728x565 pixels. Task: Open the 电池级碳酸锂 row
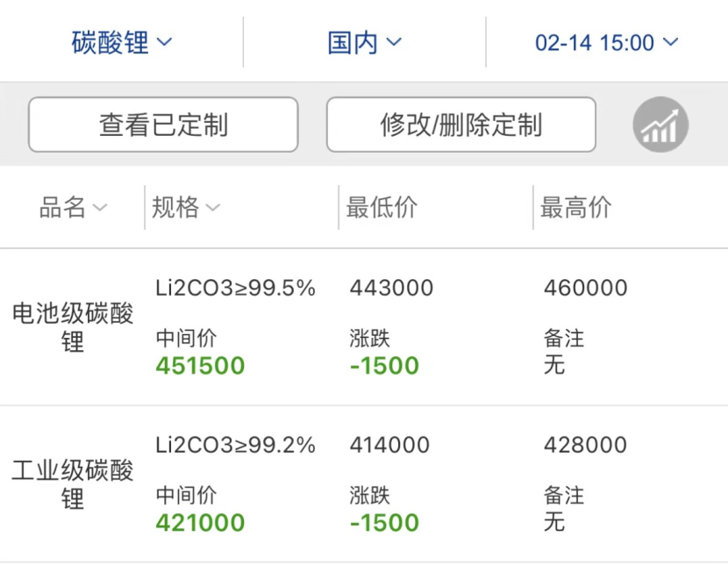(x=364, y=327)
